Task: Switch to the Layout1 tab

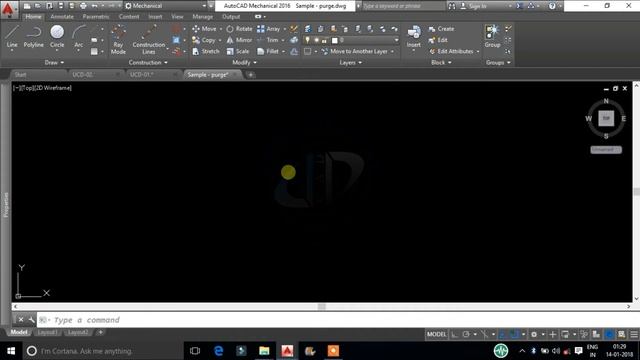Action: 47,332
